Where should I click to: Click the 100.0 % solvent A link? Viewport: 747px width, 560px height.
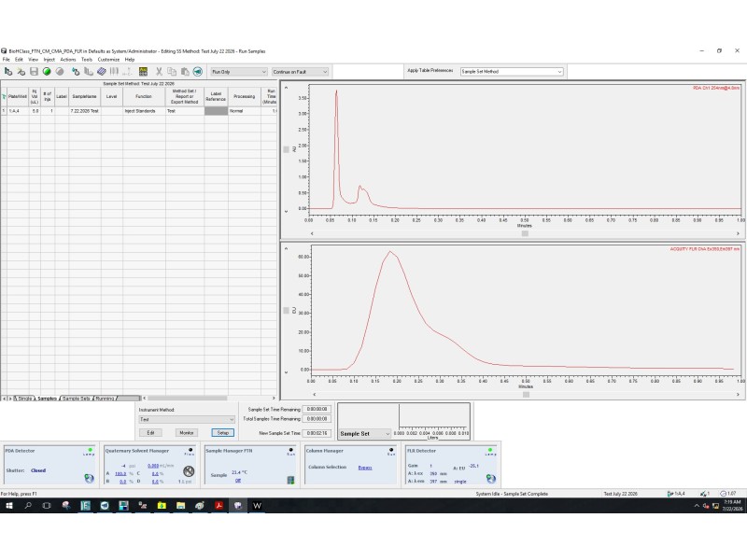(x=120, y=474)
